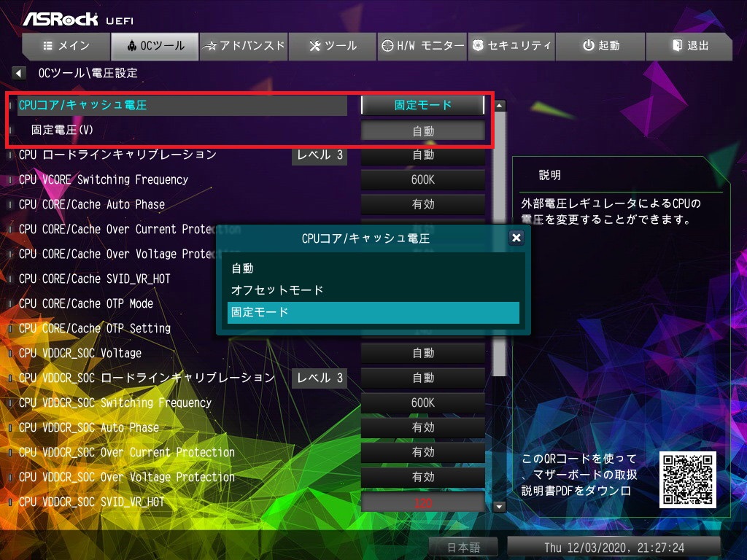Screen dimensions: 747x560
Task: Click the OCツール\電圧設定 breadcrumb text
Action: point(88,74)
